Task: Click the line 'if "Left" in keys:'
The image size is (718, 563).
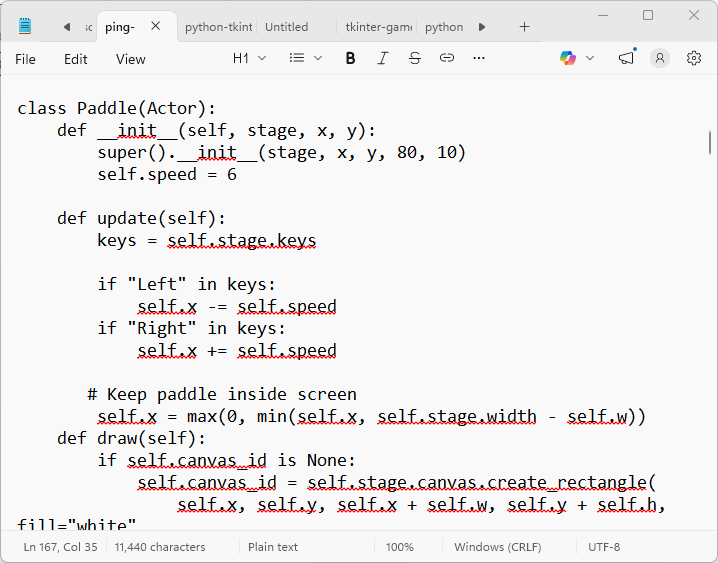Action: pos(186,284)
